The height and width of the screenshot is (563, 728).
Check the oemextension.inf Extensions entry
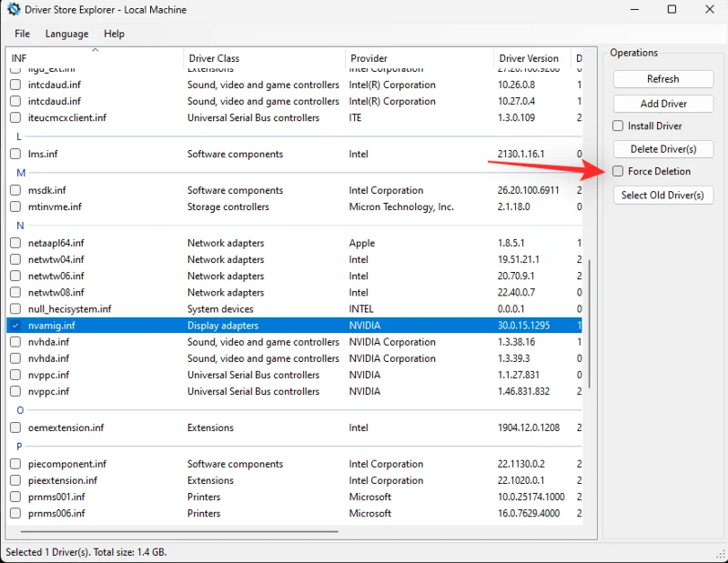click(15, 427)
